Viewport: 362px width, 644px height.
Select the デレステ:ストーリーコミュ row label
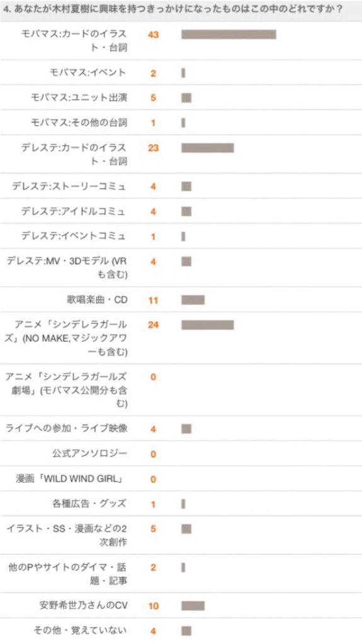69,186
